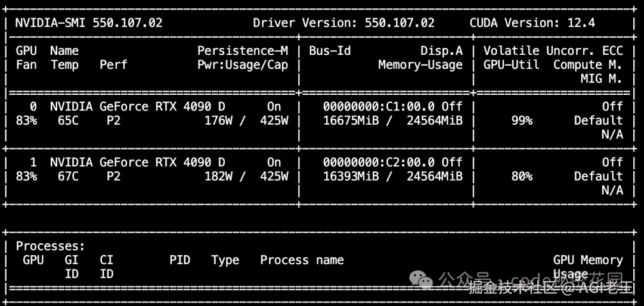Click the 'On' persistence value for GPU 1
The height and width of the screenshot is (306, 644).
(274, 162)
